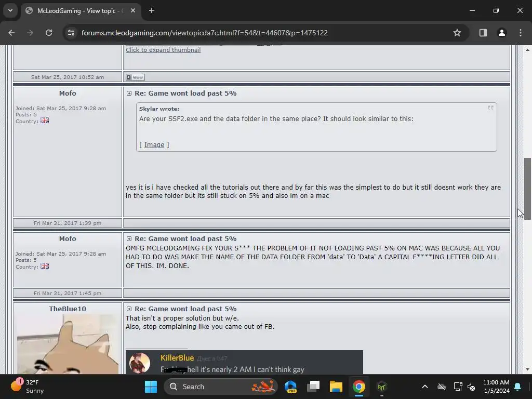Open the browser side panel
The height and width of the screenshot is (399, 532).
point(483,33)
